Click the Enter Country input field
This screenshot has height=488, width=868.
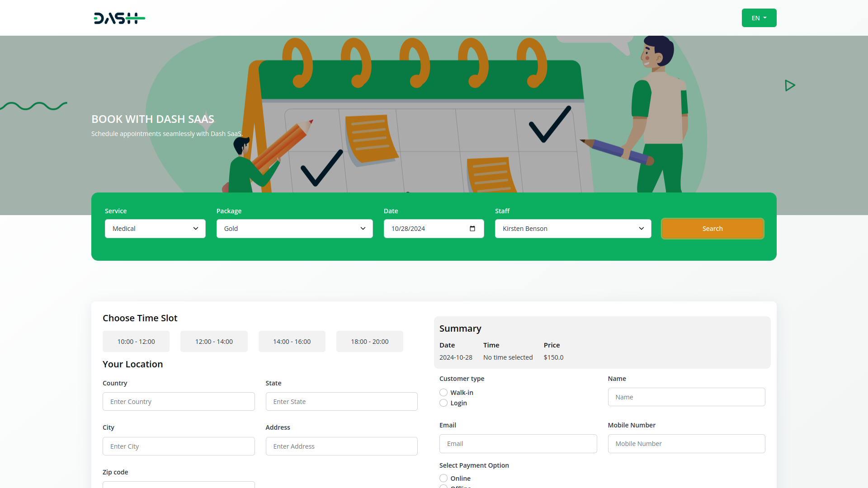(179, 402)
